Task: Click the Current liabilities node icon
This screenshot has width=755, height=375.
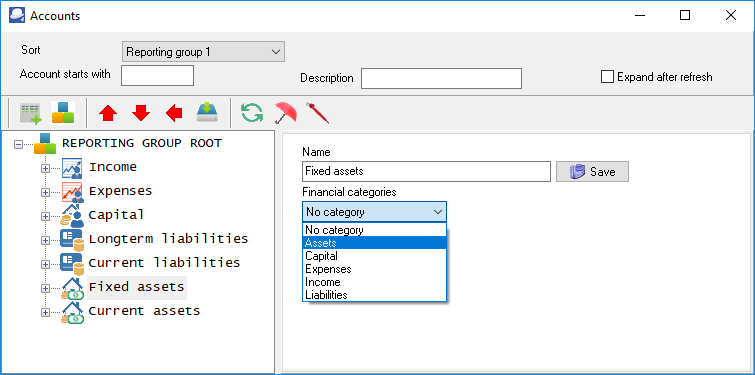Action: 72,264
